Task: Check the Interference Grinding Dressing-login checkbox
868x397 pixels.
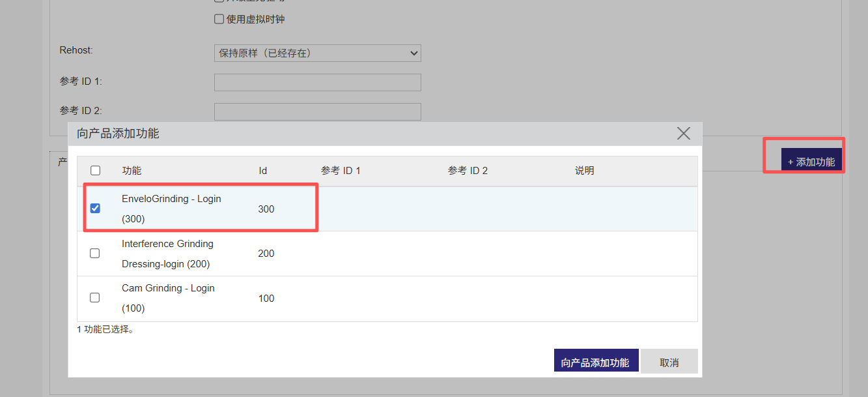Action: 95,253
